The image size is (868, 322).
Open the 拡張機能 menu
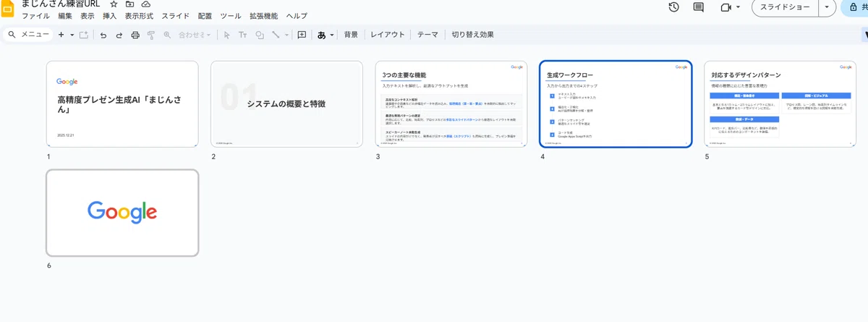tap(265, 16)
